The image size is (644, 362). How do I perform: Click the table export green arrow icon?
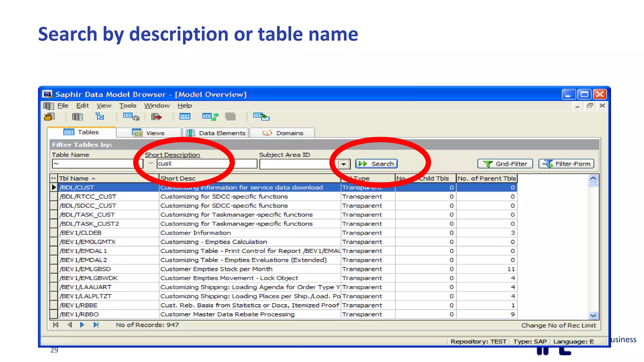[261, 117]
